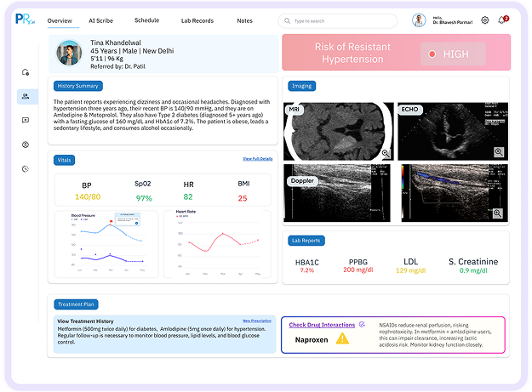Click the PRy.ai logo
The height and width of the screenshot is (392, 532).
[x=26, y=20]
